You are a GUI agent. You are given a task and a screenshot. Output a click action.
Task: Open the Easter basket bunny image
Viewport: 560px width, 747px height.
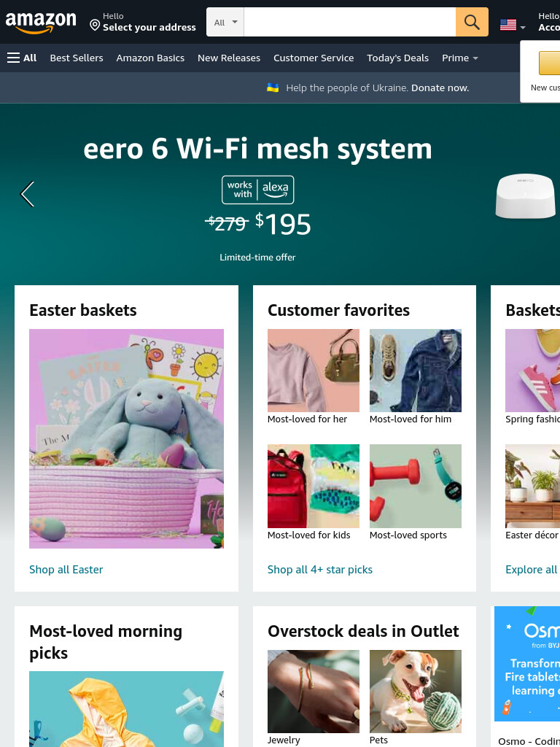[126, 438]
